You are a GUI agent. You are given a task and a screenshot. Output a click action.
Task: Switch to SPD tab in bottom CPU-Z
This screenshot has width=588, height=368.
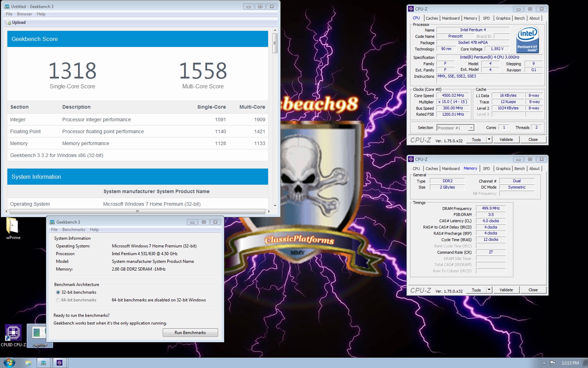(x=486, y=169)
